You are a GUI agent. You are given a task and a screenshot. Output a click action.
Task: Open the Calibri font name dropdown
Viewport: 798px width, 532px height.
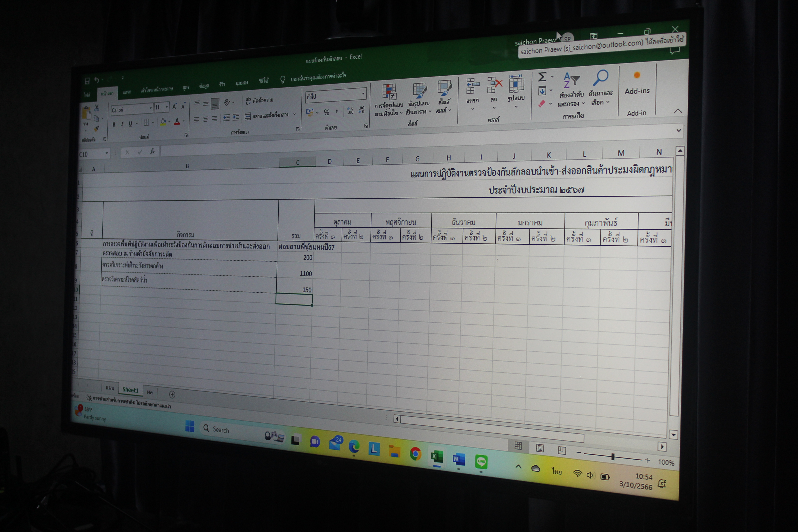pyautogui.click(x=151, y=108)
